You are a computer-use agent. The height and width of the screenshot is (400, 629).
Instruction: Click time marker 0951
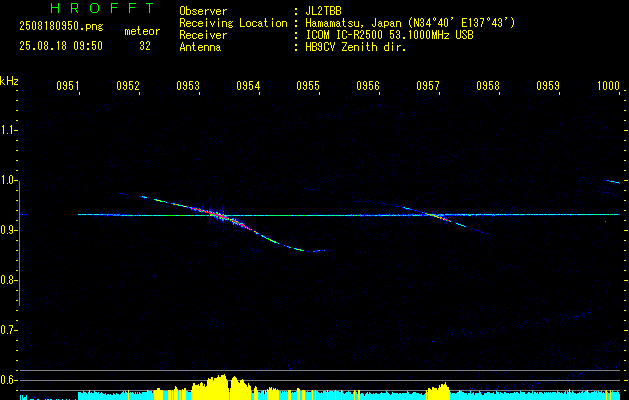(x=68, y=86)
